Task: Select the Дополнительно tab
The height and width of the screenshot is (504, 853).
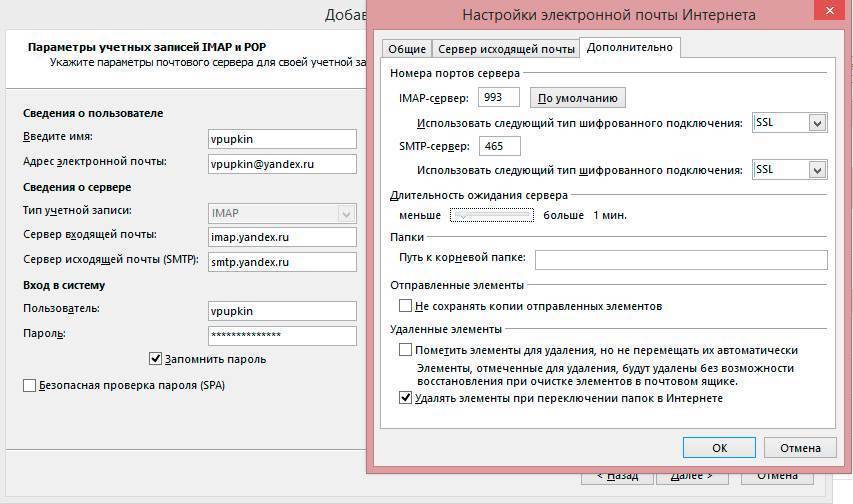Action: pos(630,48)
